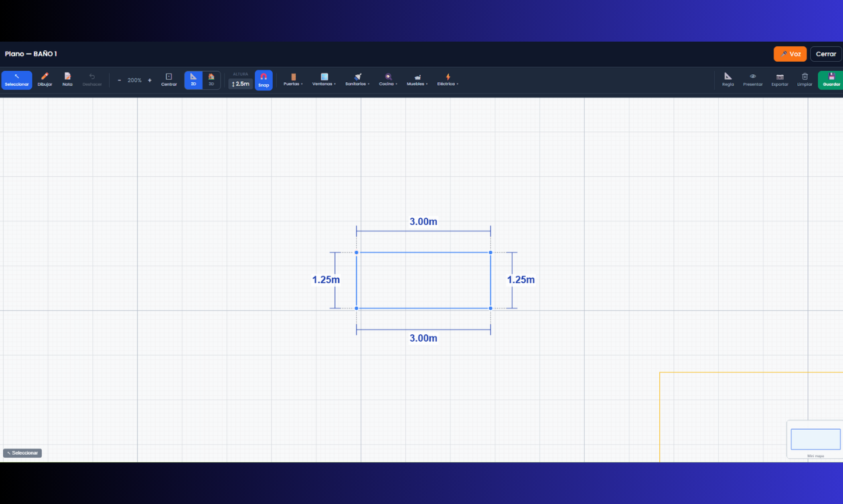Click the Mini mapa thumbnail
This screenshot has width=843, height=504.
pyautogui.click(x=815, y=440)
